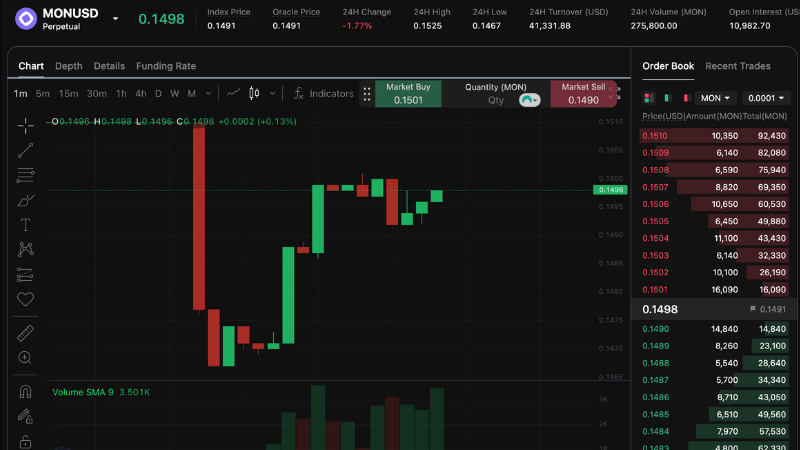Viewport: 800px width, 450px height.
Task: Switch to the Recent Trades tab
Action: (737, 66)
